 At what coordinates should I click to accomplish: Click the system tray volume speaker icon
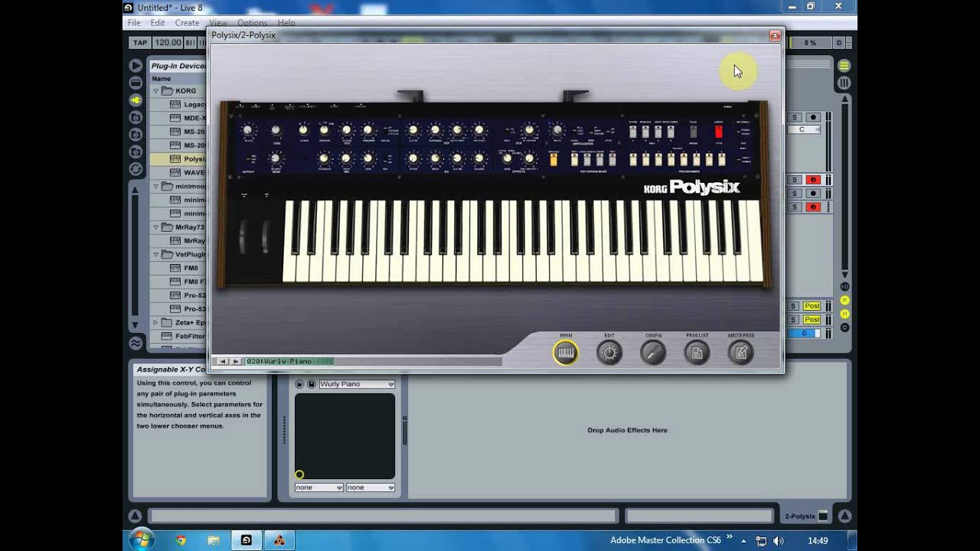coord(779,540)
